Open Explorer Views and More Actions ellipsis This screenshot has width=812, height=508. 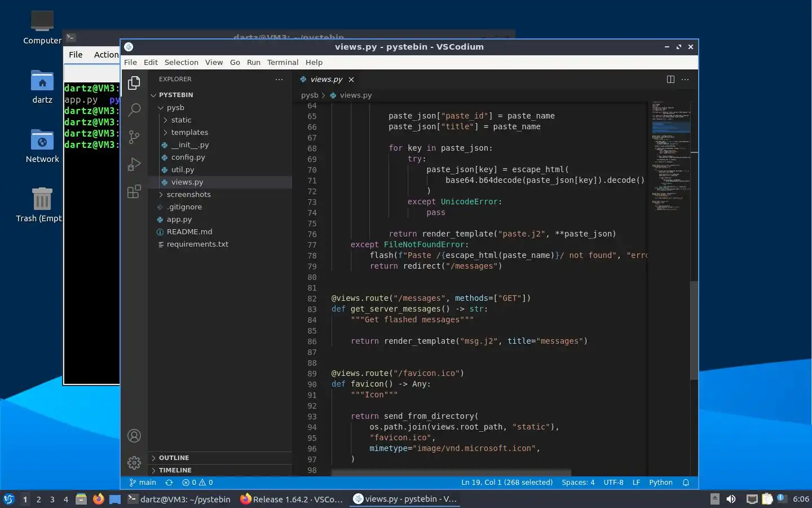(279, 80)
